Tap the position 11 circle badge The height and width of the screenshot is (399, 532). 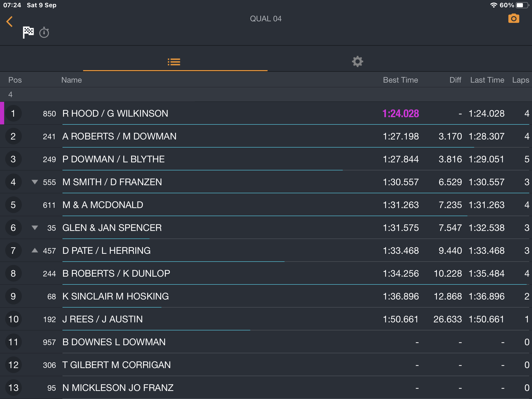(x=13, y=342)
